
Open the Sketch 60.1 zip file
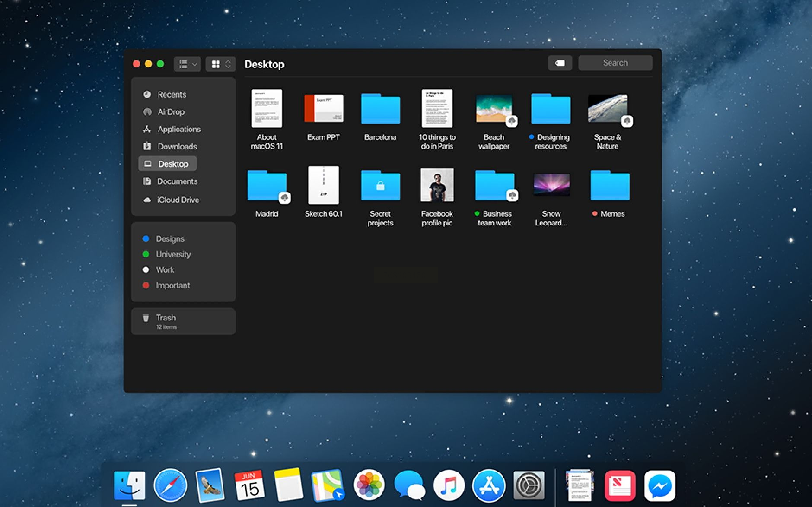[323, 185]
